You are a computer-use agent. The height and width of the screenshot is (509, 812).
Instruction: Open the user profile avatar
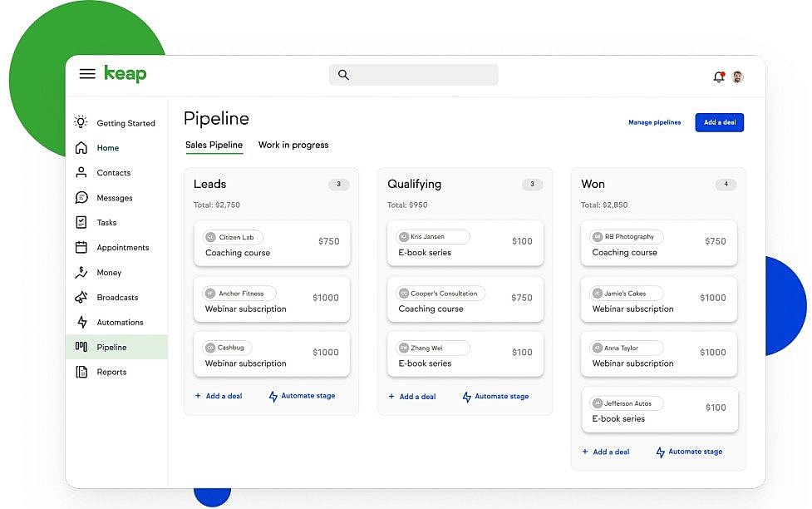tap(737, 77)
